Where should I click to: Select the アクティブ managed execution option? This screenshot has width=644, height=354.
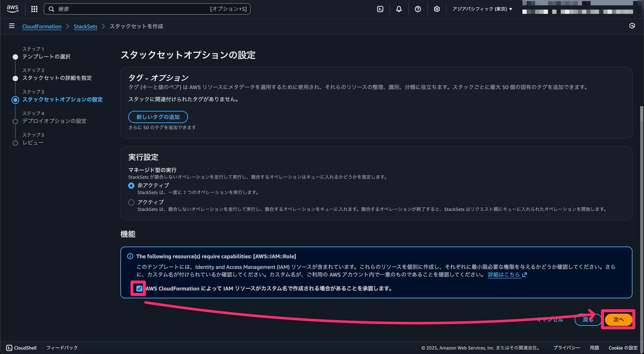tap(131, 202)
